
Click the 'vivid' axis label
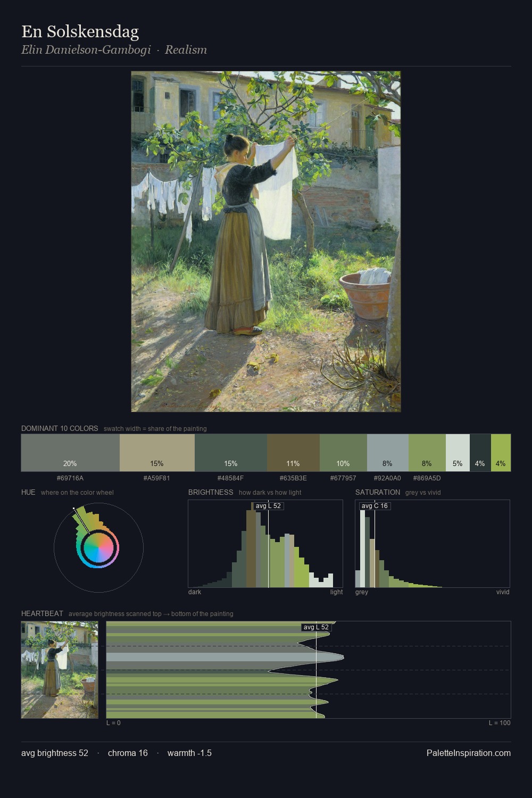tap(503, 592)
